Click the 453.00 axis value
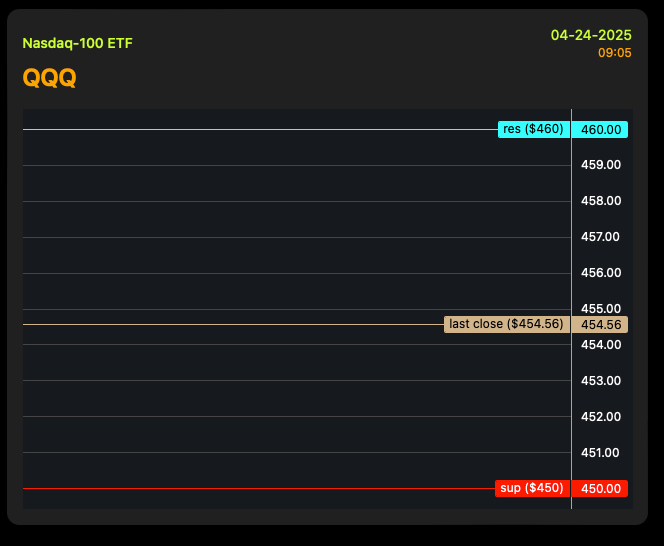The width and height of the screenshot is (664, 546). (x=601, y=381)
